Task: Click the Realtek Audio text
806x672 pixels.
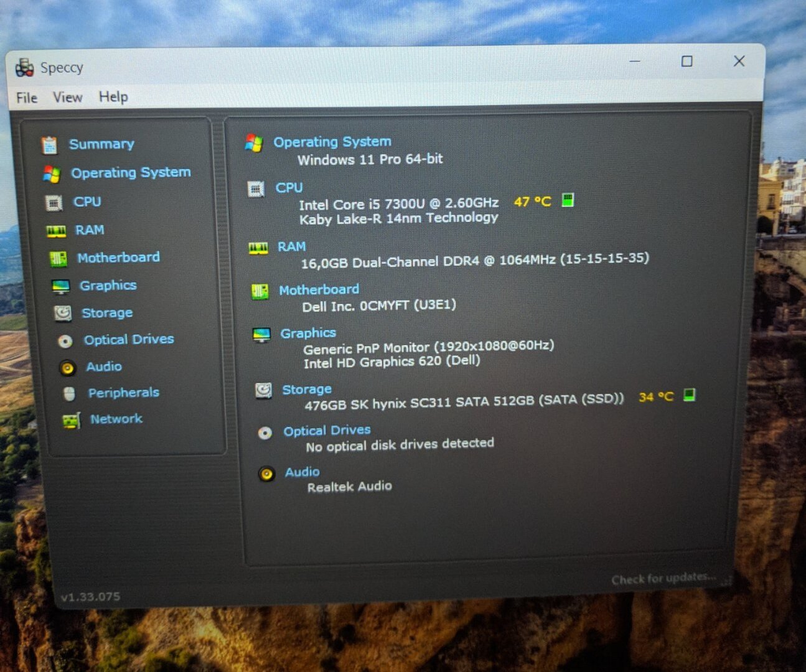Action: pyautogui.click(x=350, y=487)
